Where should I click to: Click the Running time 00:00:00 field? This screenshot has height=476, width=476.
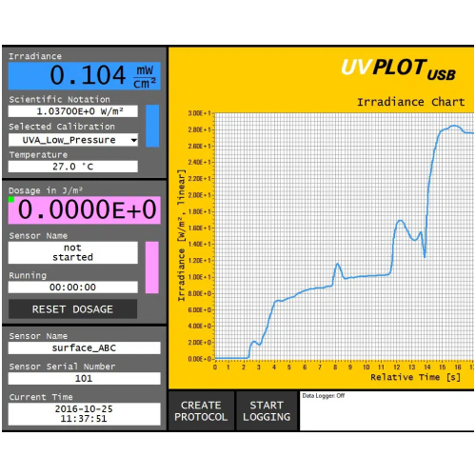pos(73,288)
